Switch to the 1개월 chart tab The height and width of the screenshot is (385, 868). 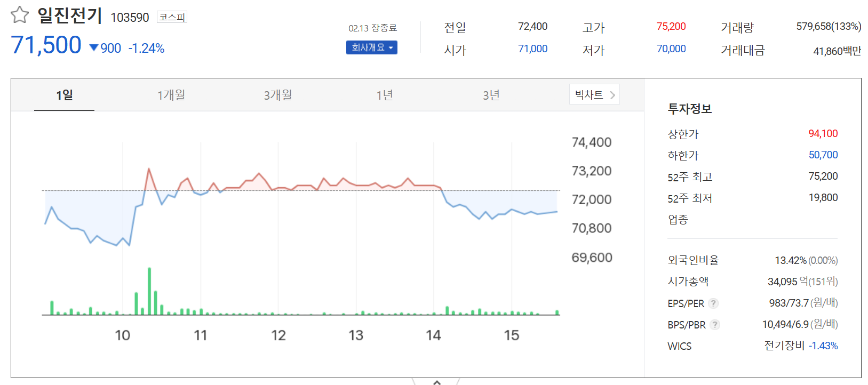[171, 95]
